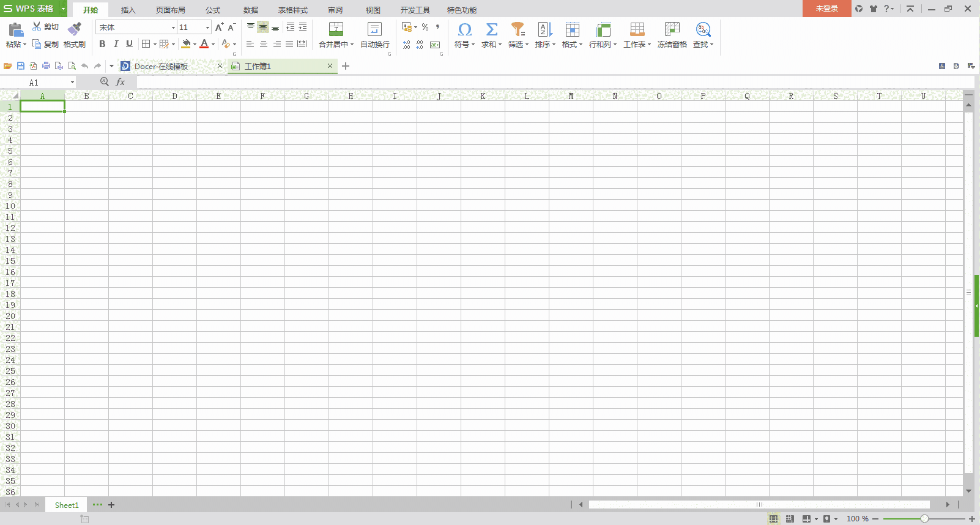Image resolution: width=980 pixels, height=525 pixels.
Task: Select the Sheet1 worksheet tab
Action: (x=67, y=505)
